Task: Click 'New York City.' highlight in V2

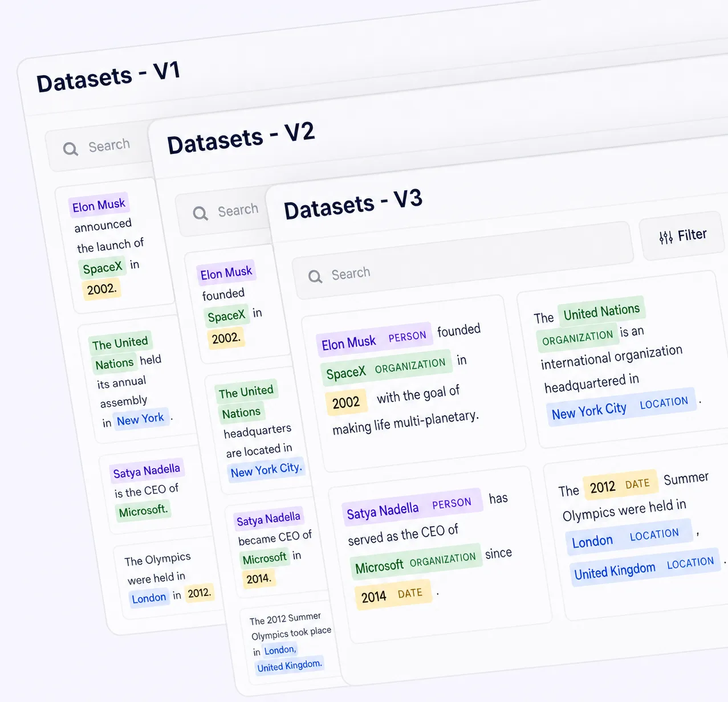Action: click(x=266, y=470)
